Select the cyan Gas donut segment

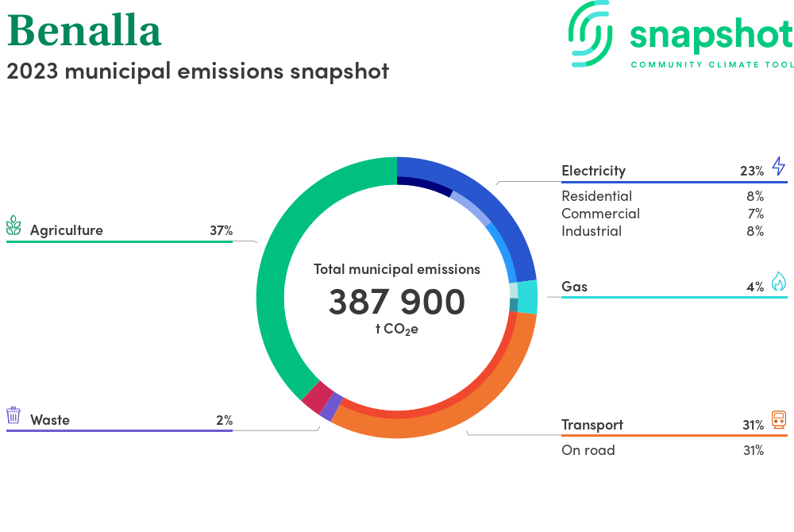527,297
